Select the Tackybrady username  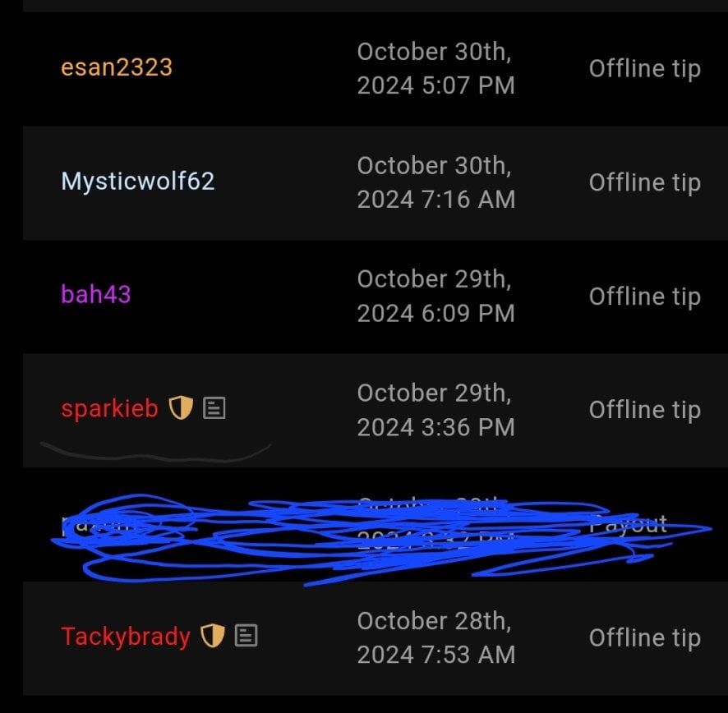click(126, 637)
